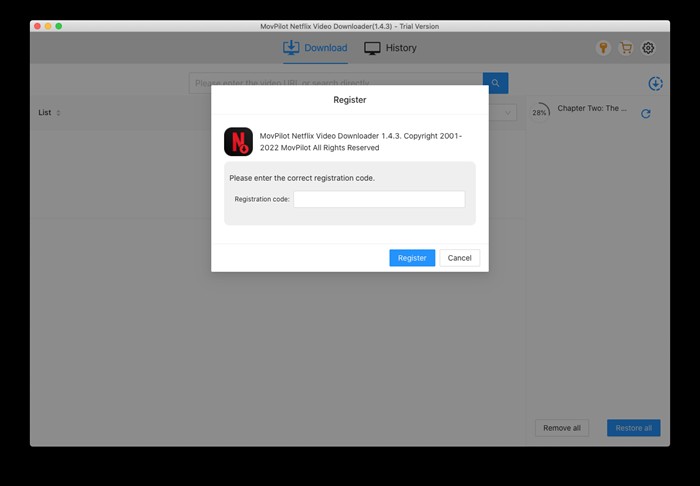Screen dimensions: 700x486
Task: Click the Remove all button
Action: coord(562,428)
